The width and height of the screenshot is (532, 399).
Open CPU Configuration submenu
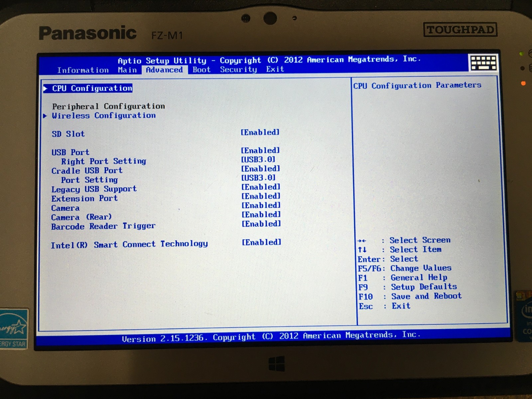(92, 88)
